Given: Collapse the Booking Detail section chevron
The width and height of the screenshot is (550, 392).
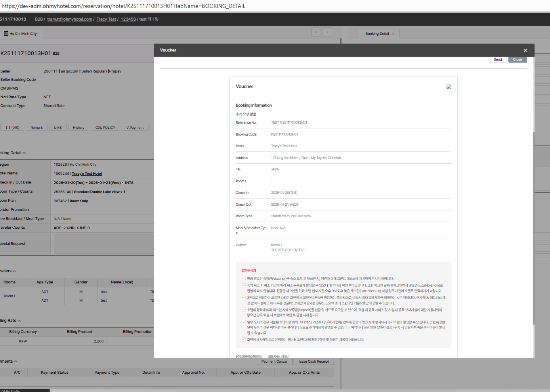Looking at the screenshot, I should [x=24, y=153].
